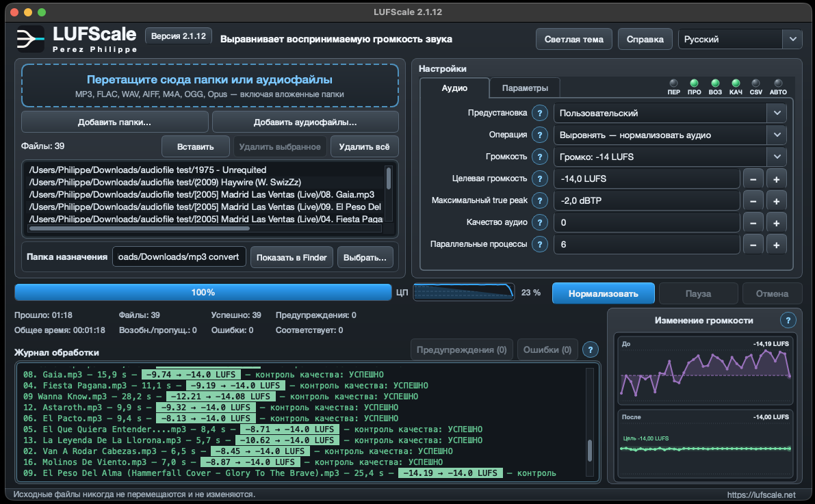Toggle the КАЧ indicator light
815x504 pixels.
tap(736, 83)
